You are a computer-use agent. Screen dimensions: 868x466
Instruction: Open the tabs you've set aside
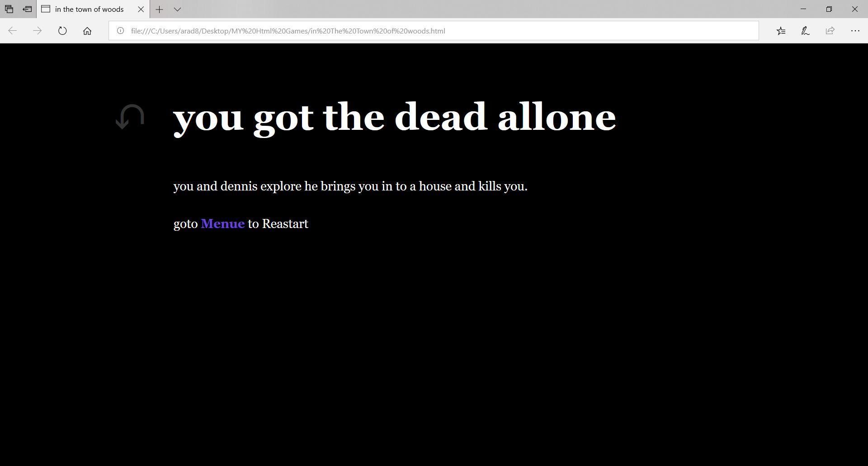(9, 9)
